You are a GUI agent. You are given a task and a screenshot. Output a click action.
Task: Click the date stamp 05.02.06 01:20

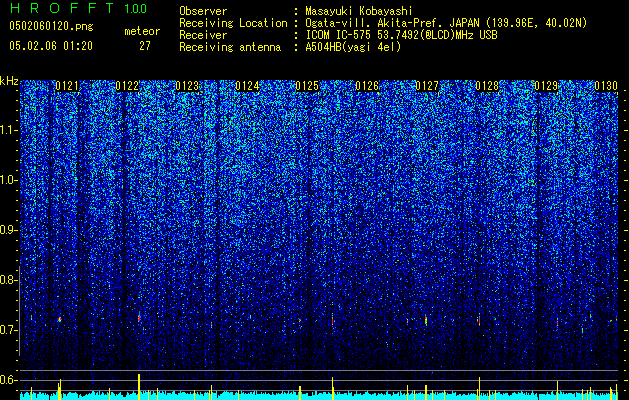(51, 46)
